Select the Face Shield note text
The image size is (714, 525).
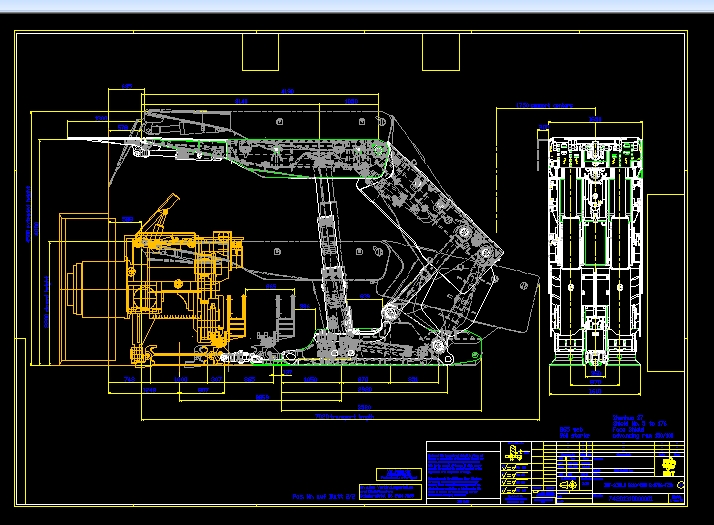(x=628, y=429)
